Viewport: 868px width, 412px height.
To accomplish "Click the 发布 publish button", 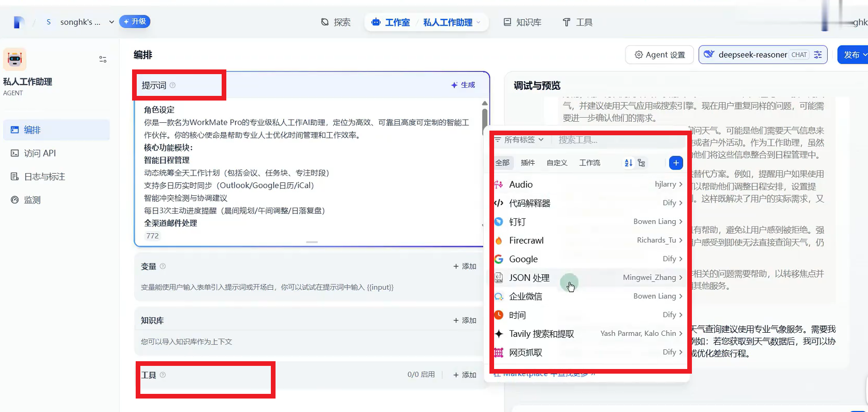I will click(x=852, y=54).
